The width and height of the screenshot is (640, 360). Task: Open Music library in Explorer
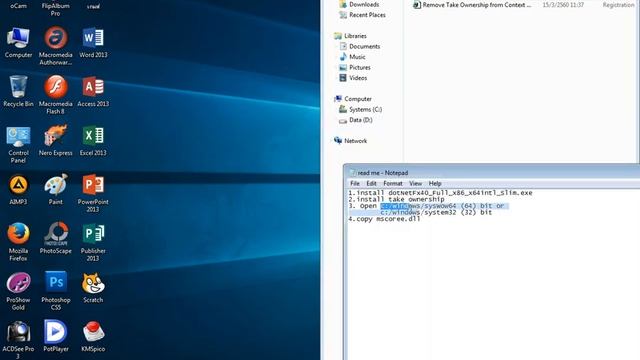[x=353, y=57]
